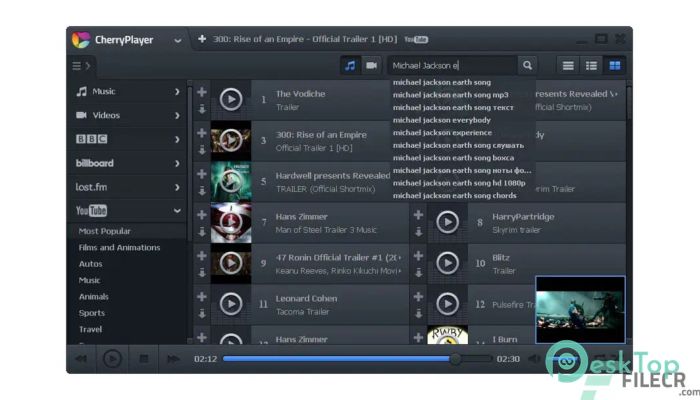Play Leonard Cohen Tacoma Trailer
The width and height of the screenshot is (700, 400).
(x=231, y=304)
